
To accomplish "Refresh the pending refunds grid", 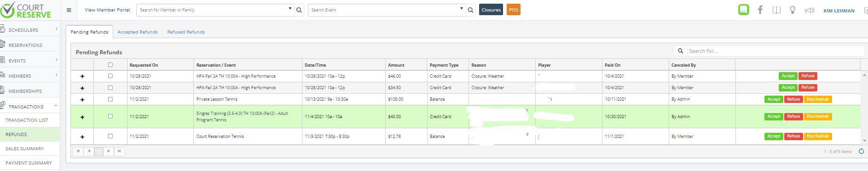I will click(x=861, y=151).
